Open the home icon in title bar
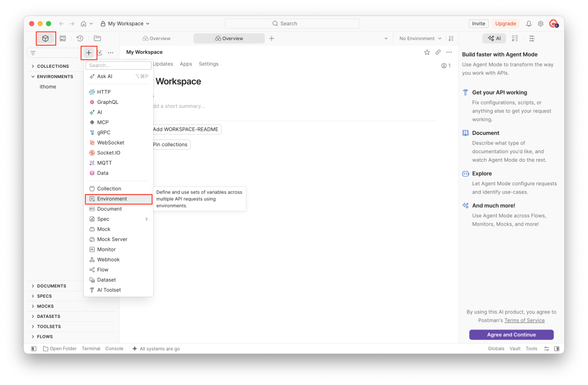 pyautogui.click(x=84, y=24)
